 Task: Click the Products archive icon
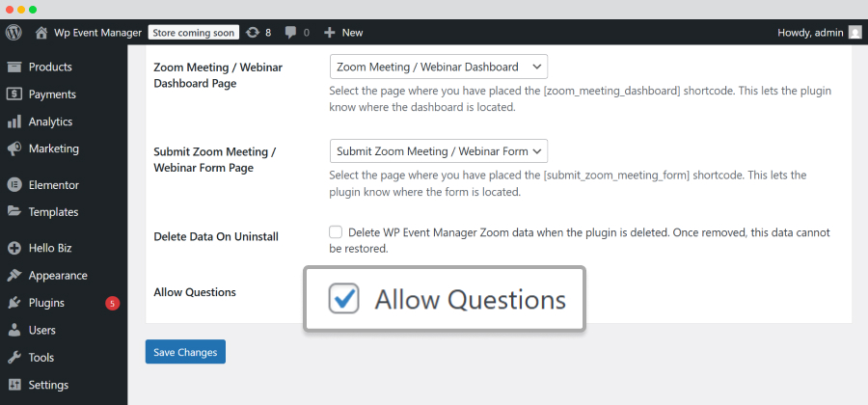14,67
